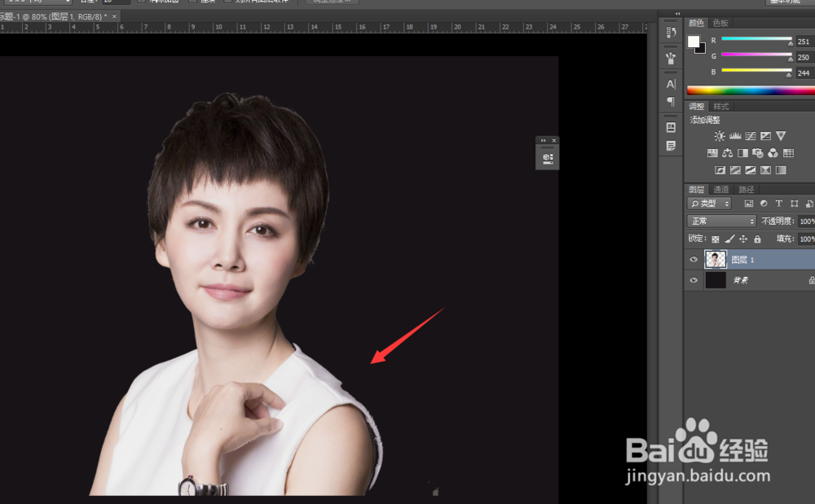Close the 未标题-1 document tab
Viewport: 815px width, 504px height.
point(114,16)
